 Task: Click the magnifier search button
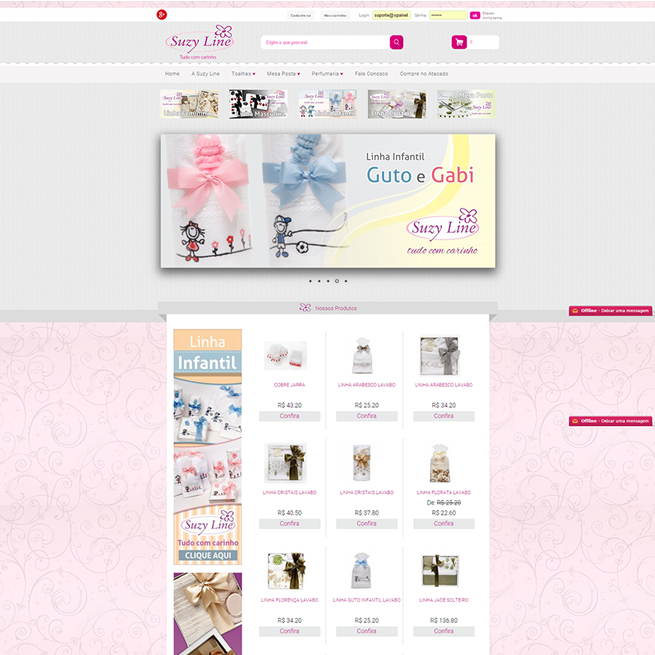coord(396,42)
